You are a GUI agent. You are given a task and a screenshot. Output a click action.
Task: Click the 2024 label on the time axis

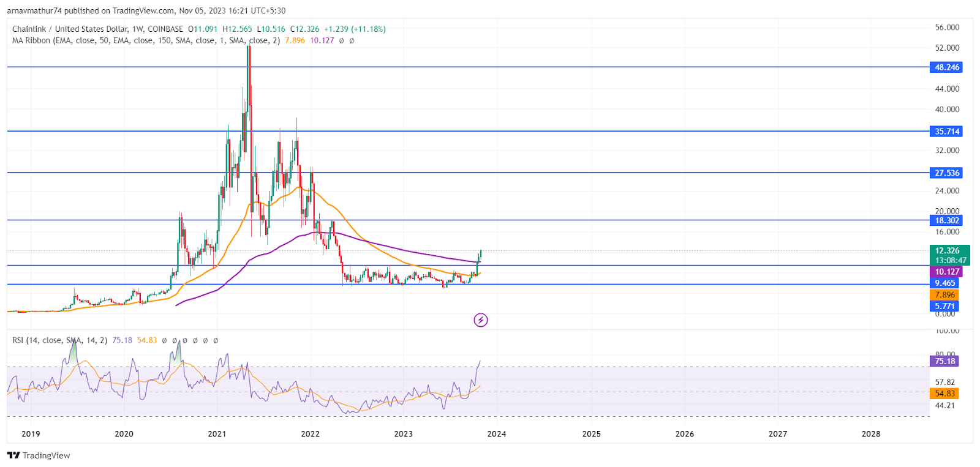point(496,434)
